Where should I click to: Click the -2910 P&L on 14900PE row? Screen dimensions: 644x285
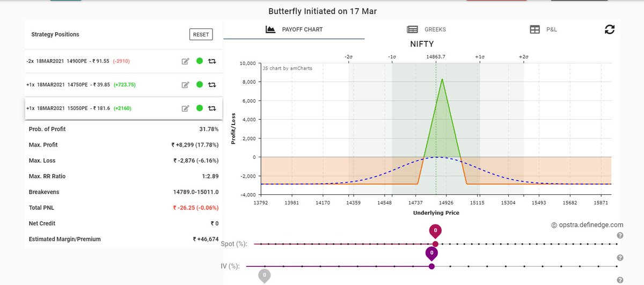pos(121,61)
